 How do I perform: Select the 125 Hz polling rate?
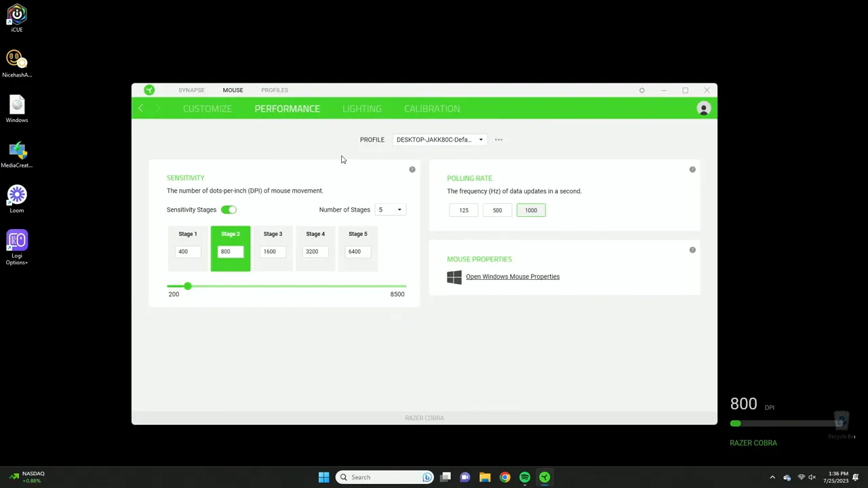pyautogui.click(x=463, y=210)
